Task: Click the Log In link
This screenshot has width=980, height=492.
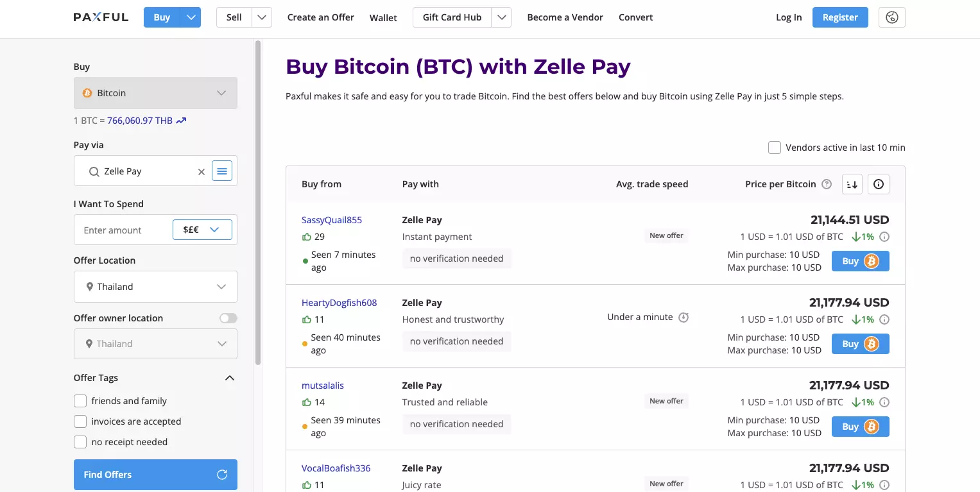Action: coord(789,17)
